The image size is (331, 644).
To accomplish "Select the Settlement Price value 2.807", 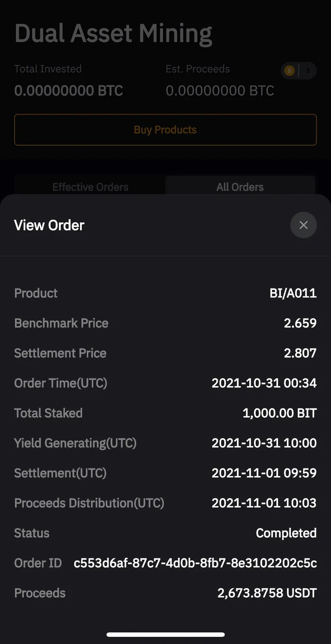I will (300, 353).
